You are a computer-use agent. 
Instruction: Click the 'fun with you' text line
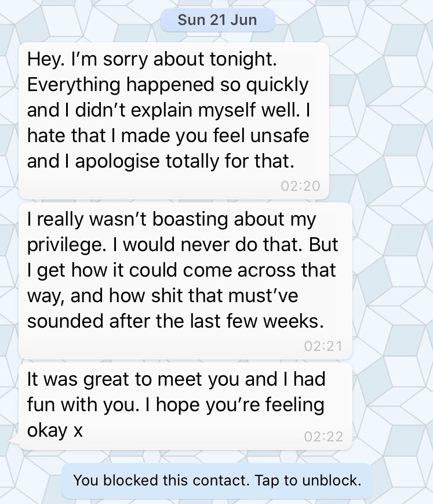point(82,406)
